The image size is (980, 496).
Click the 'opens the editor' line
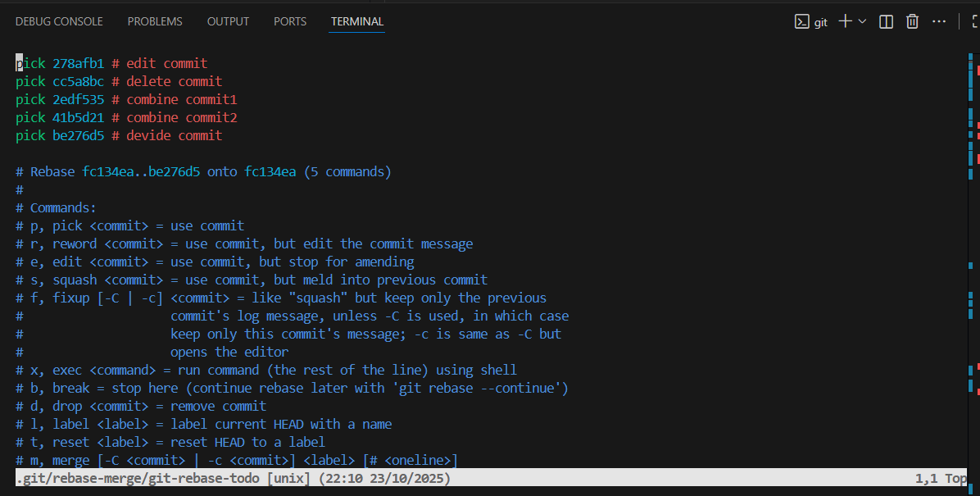[229, 353]
